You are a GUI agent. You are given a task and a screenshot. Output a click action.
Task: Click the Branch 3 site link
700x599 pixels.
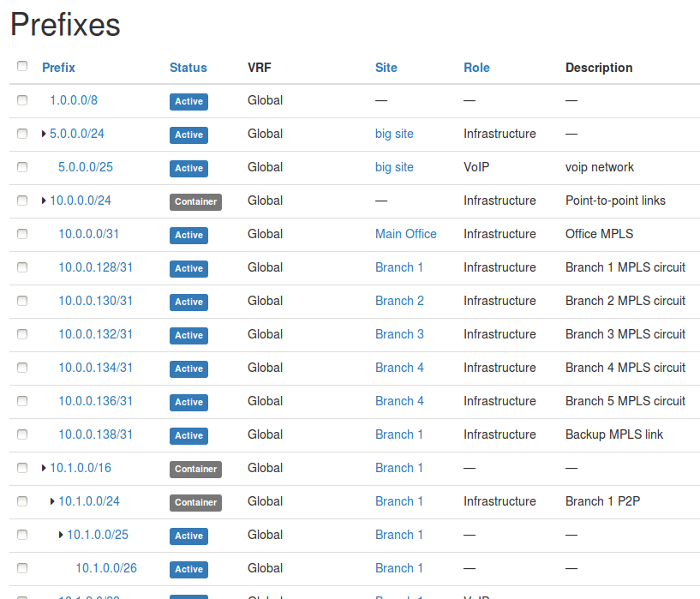[399, 334]
